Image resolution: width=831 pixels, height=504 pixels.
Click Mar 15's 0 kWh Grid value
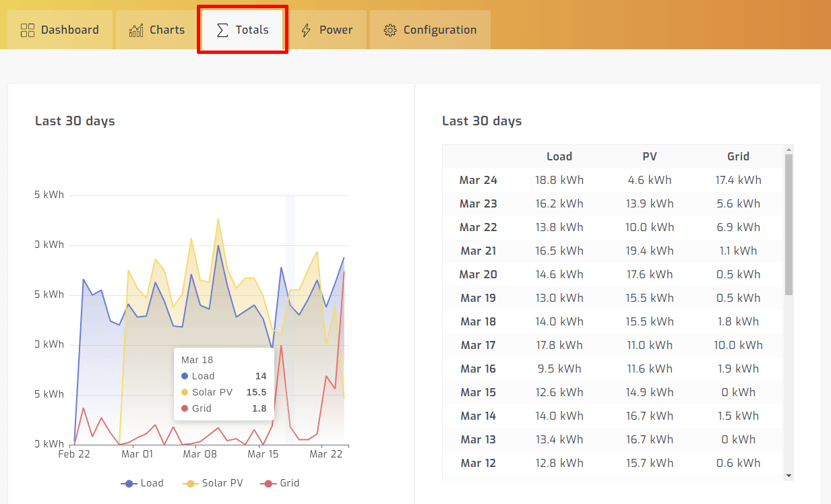pyautogui.click(x=738, y=392)
